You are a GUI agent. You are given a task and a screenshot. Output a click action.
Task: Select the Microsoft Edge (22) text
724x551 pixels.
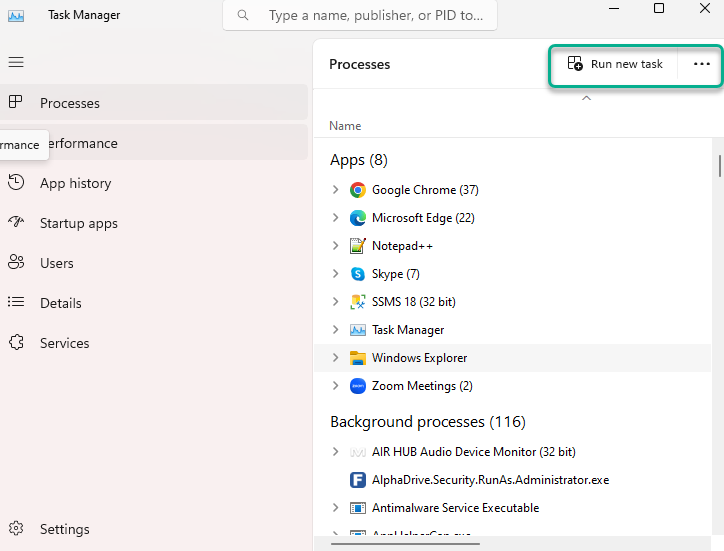click(x=423, y=218)
